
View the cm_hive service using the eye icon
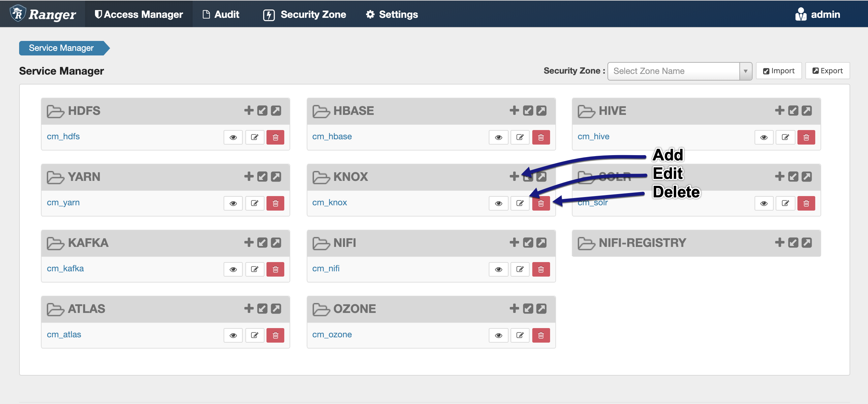click(763, 137)
